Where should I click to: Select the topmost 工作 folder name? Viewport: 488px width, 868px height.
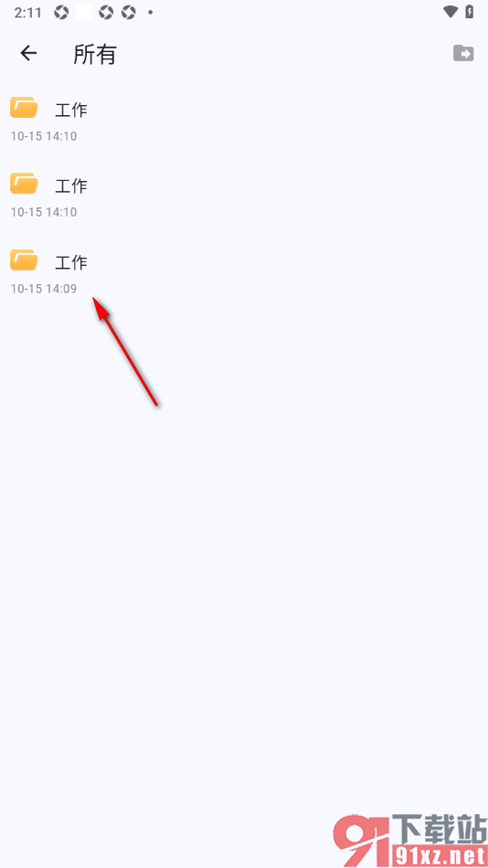[x=71, y=111]
